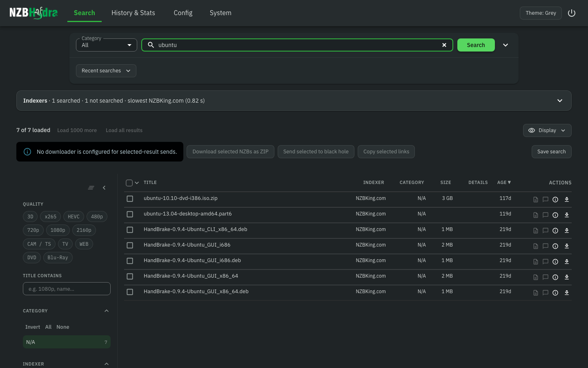Tick the checkbox for ubuntu-10.10-dvd-i386.iso.zip
The image size is (588, 368).
click(130, 199)
